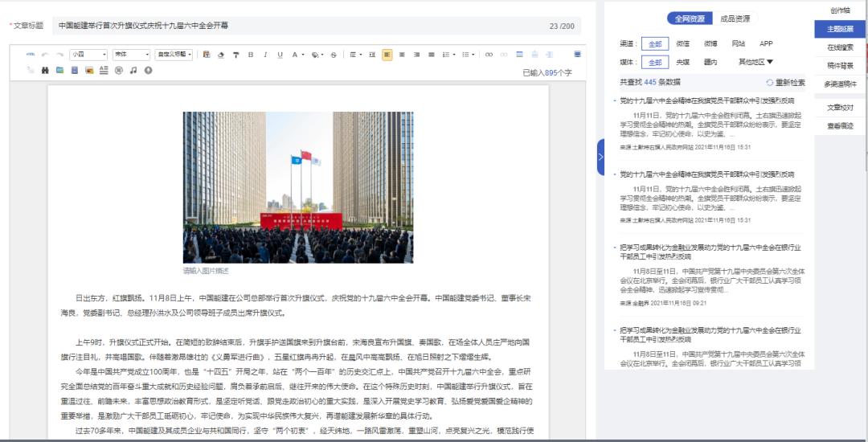Click 重新检索 to refresh results
This screenshot has width=868, height=442.
pos(784,82)
